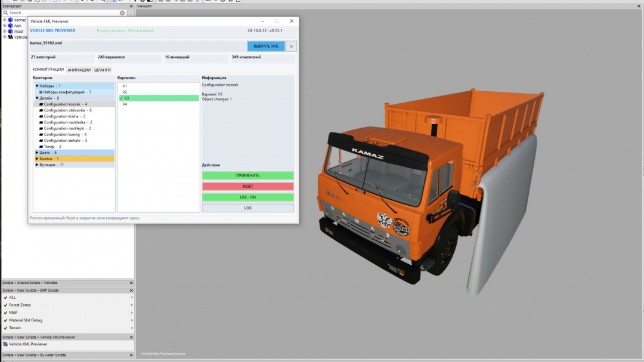The height and width of the screenshot is (362, 644).
Task: Click the kamaz node cube icon
Action: point(11,20)
